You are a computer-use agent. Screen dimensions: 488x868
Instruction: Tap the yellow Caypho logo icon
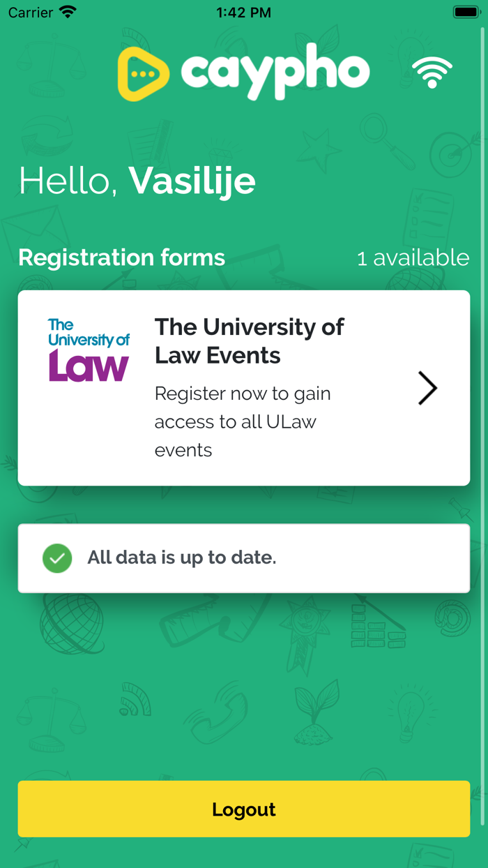(144, 73)
